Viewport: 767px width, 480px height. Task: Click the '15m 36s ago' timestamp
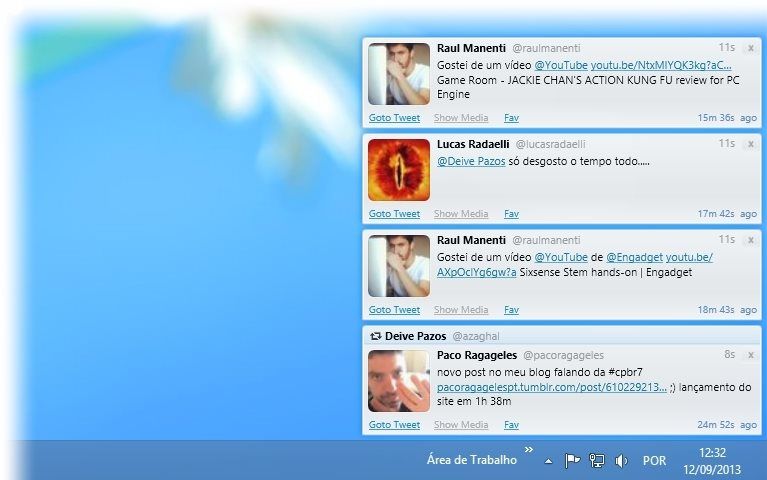(x=727, y=118)
